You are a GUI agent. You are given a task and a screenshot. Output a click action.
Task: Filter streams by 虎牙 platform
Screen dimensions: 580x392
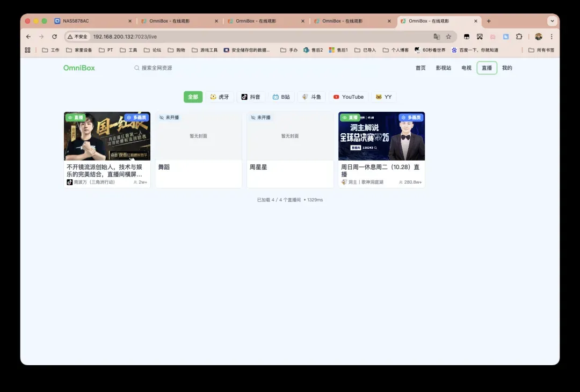219,97
